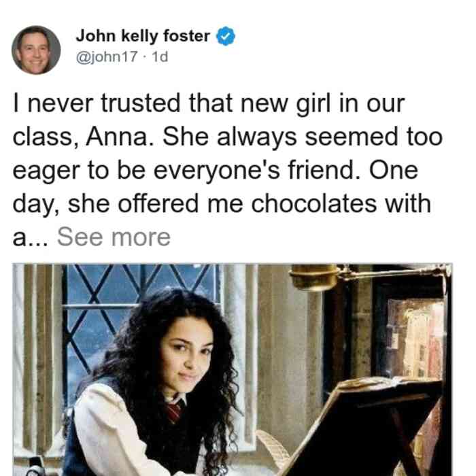The width and height of the screenshot is (476, 476).
Task: Visit the @john17 handle
Action: [107, 56]
